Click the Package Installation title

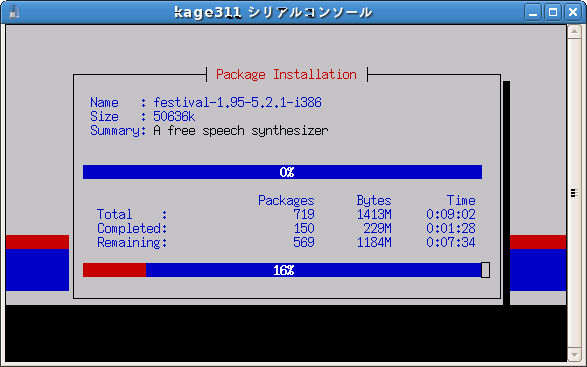point(286,74)
